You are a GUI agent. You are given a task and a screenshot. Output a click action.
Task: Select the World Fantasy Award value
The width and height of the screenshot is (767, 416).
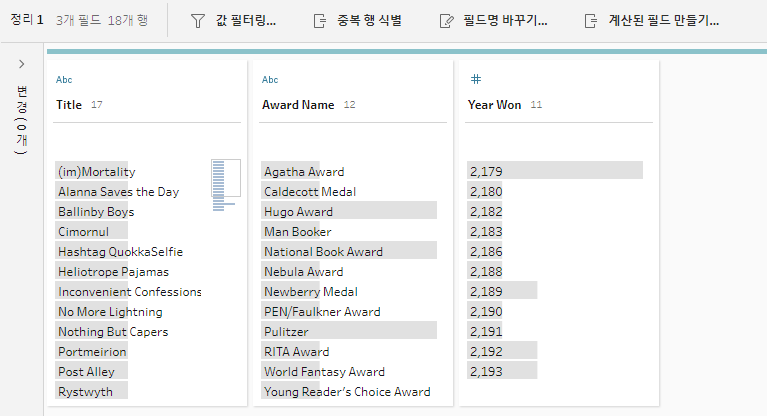(324, 372)
